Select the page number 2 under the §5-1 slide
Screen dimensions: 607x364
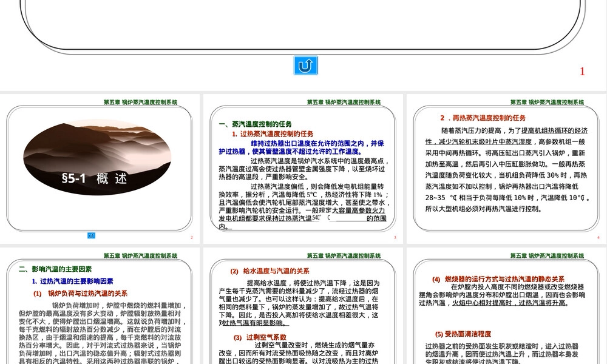[x=192, y=237]
